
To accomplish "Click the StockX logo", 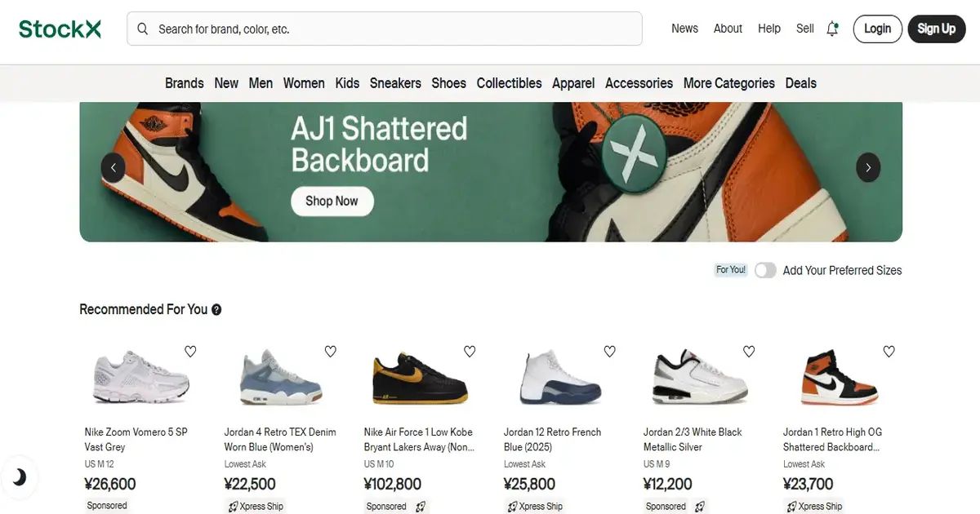I will 60,29.
